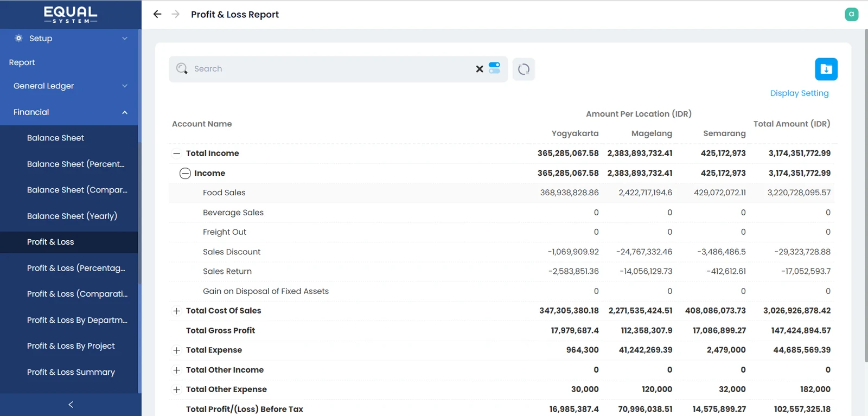
Task: Expand the General Ledger chevron
Action: (x=125, y=86)
